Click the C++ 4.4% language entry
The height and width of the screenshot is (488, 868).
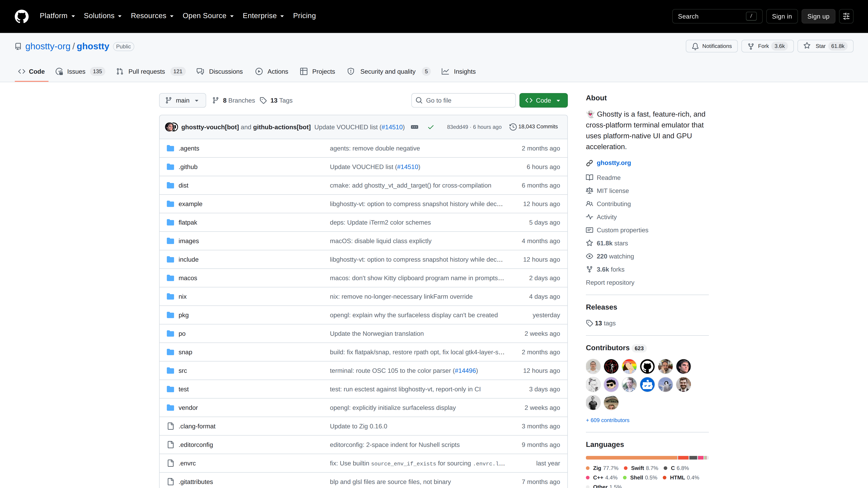tap(602, 478)
